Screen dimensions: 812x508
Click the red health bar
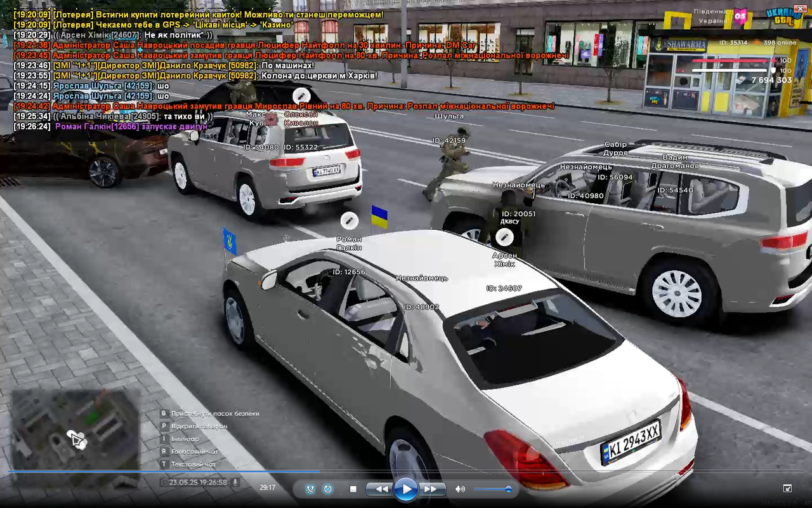tap(730, 61)
